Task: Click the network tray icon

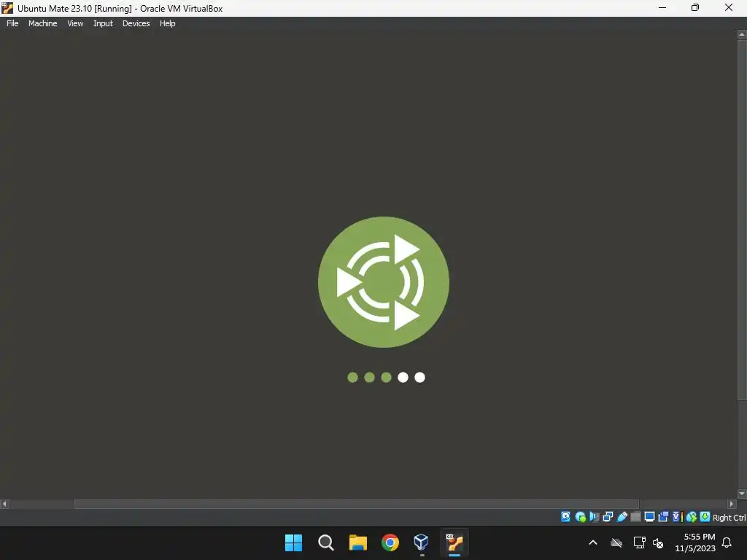Action: coord(639,542)
